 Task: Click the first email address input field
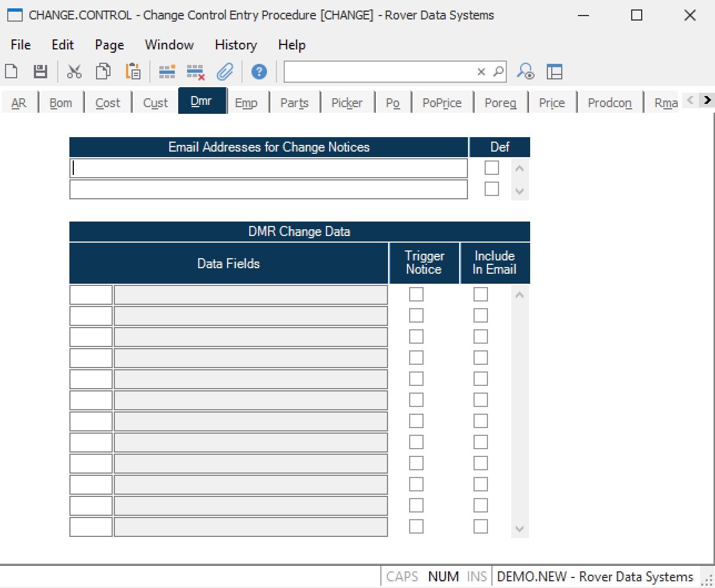coord(269,168)
